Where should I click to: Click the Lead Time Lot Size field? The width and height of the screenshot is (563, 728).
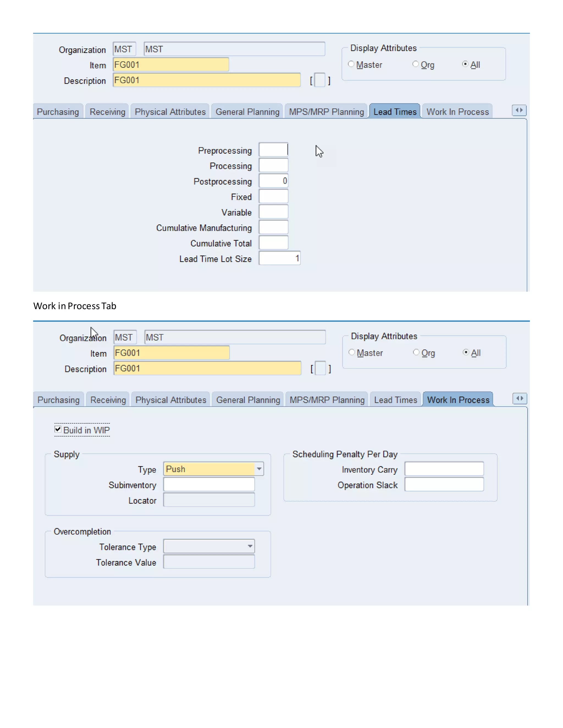(x=280, y=258)
